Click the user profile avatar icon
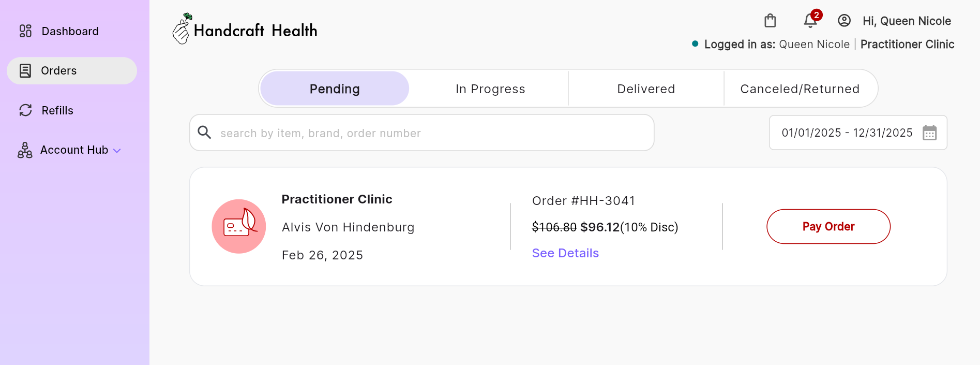The image size is (980, 365). [844, 21]
